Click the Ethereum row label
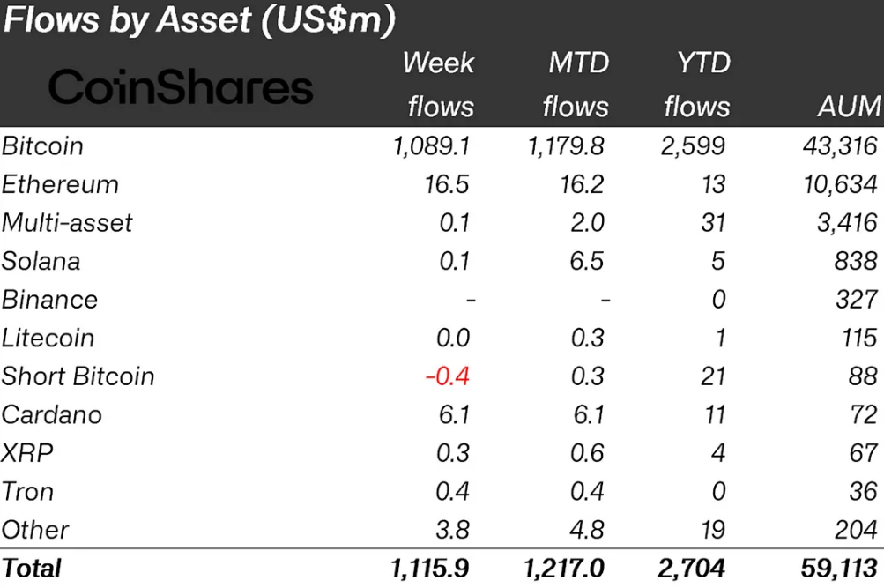 [60, 184]
